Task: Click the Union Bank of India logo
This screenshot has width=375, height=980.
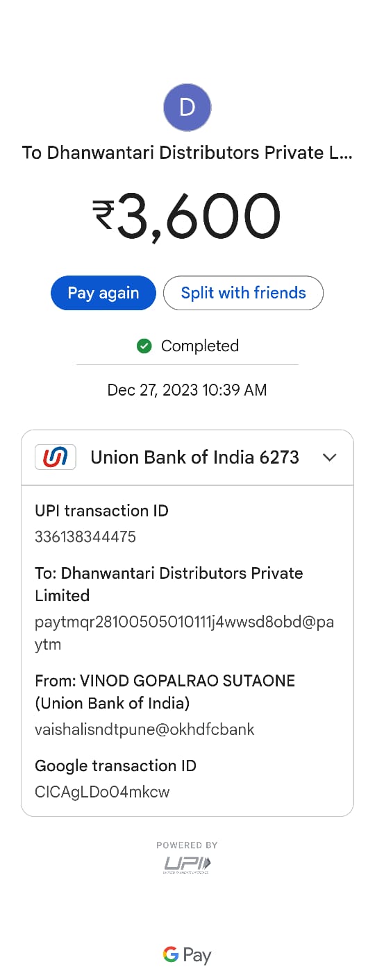Action: point(56,457)
